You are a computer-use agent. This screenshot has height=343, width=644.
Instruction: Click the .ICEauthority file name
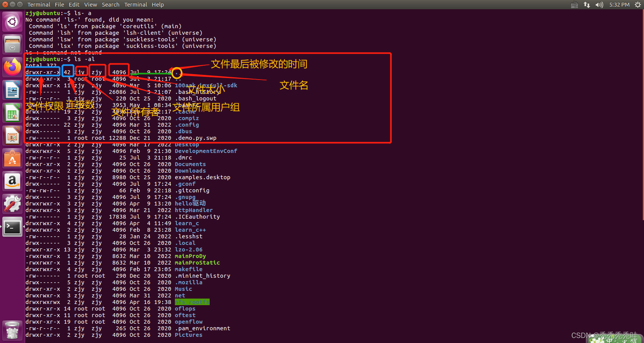197,217
